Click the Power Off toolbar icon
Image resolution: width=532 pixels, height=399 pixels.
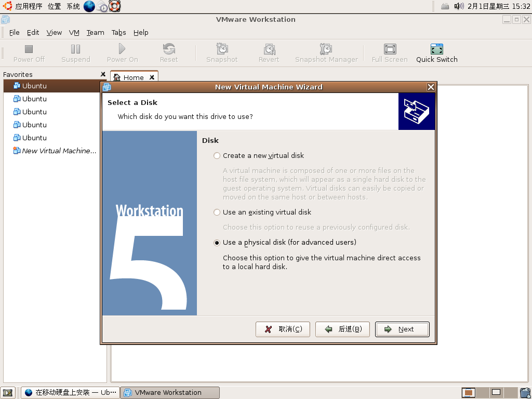(29, 49)
